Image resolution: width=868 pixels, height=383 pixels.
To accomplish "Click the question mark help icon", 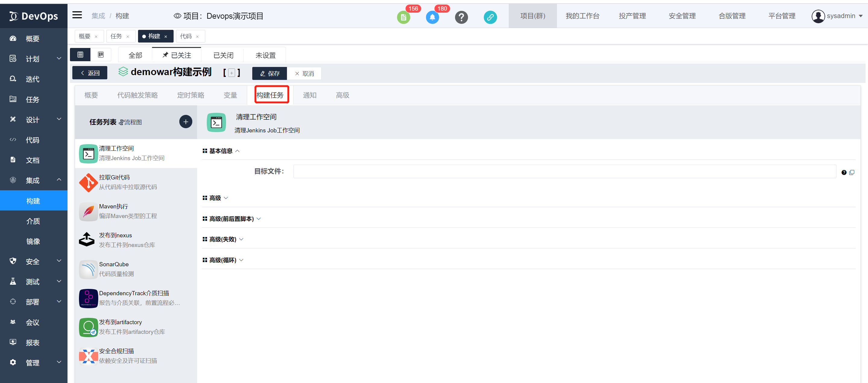I will coord(461,17).
